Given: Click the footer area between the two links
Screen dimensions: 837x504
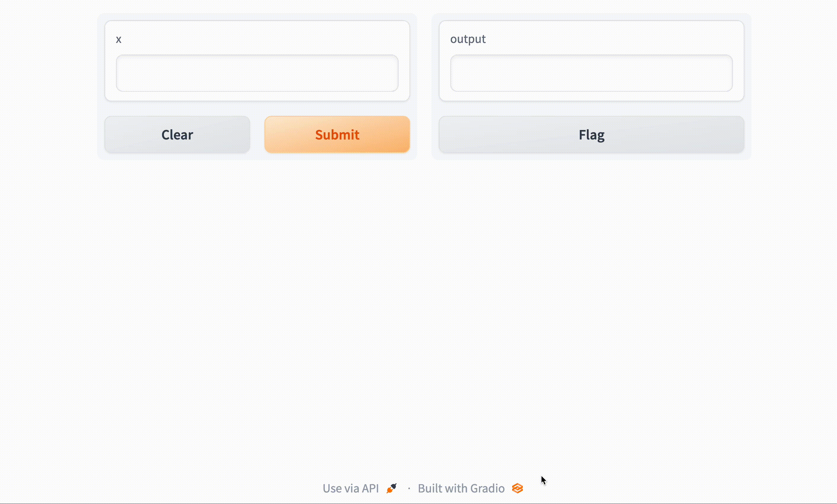Looking at the screenshot, I should tap(409, 488).
